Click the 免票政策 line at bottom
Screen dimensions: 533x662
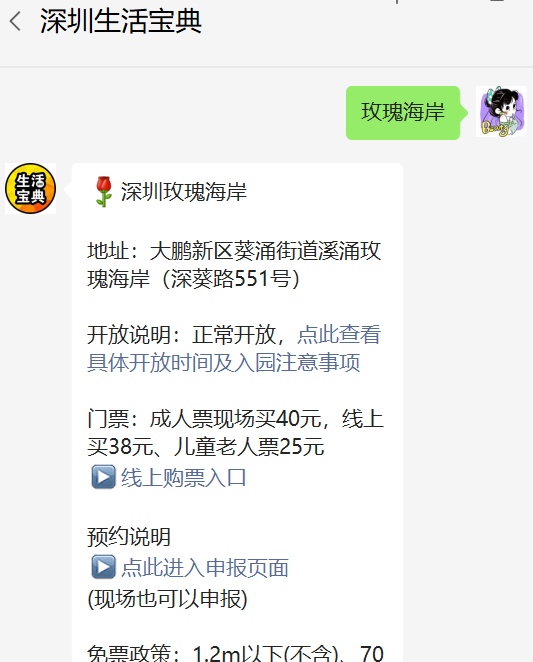pyautogui.click(x=235, y=653)
